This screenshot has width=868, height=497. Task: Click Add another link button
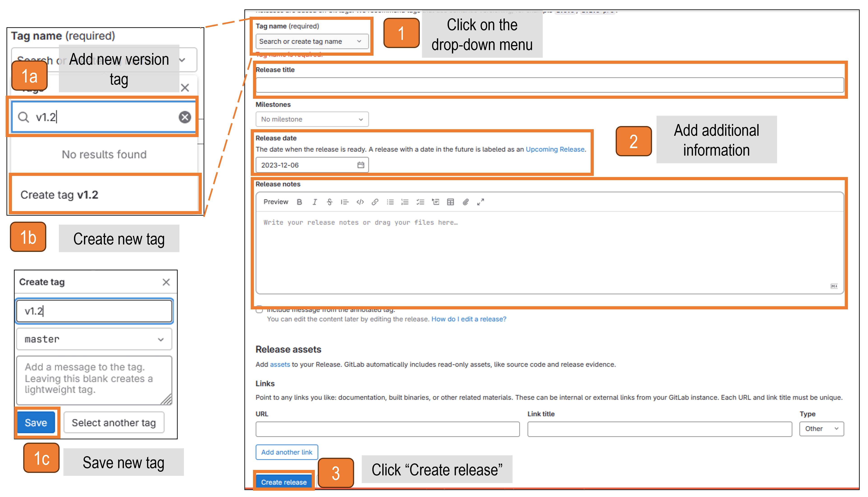click(x=287, y=452)
